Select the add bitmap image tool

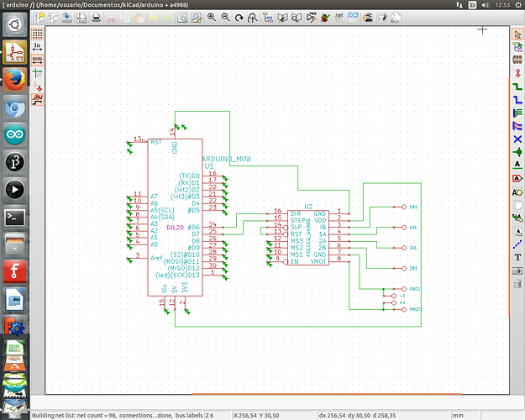(517, 270)
